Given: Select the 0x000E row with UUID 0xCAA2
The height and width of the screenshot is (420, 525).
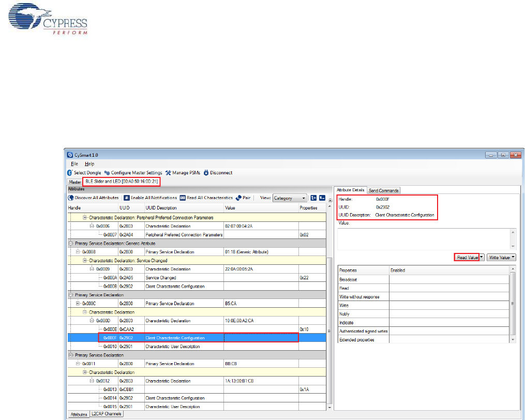Looking at the screenshot, I should click(x=197, y=329).
